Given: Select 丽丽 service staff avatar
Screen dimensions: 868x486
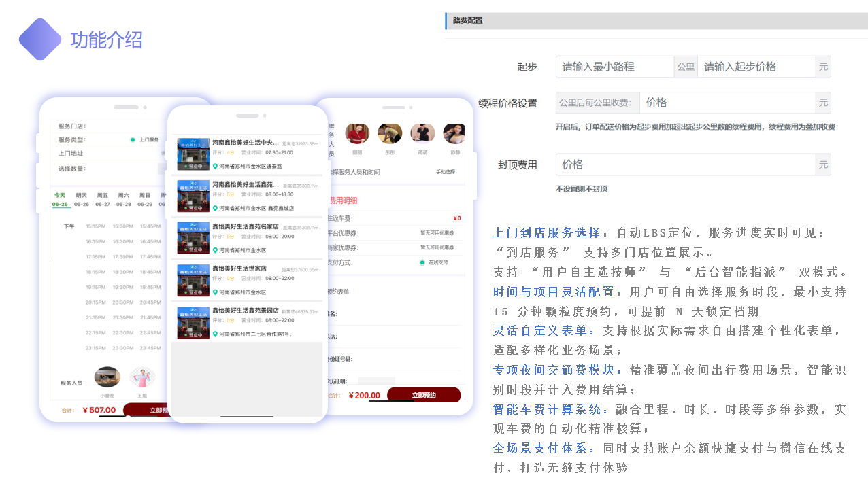Looking at the screenshot, I should (x=357, y=134).
